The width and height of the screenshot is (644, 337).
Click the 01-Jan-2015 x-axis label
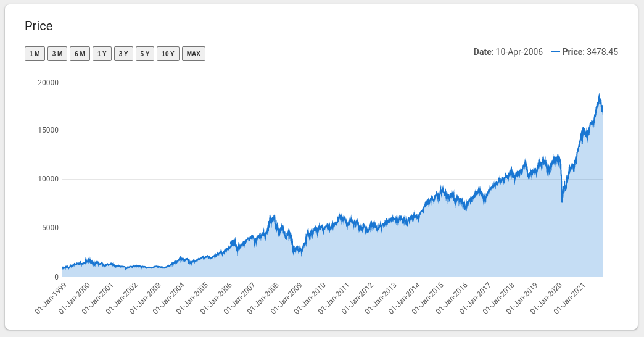tap(428, 298)
